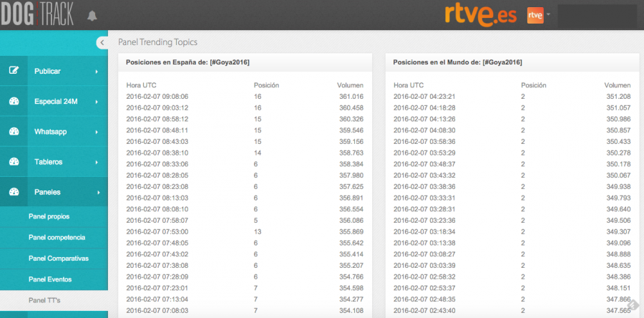Click volume value 349.096
This screenshot has height=318, width=644.
coord(618,243)
